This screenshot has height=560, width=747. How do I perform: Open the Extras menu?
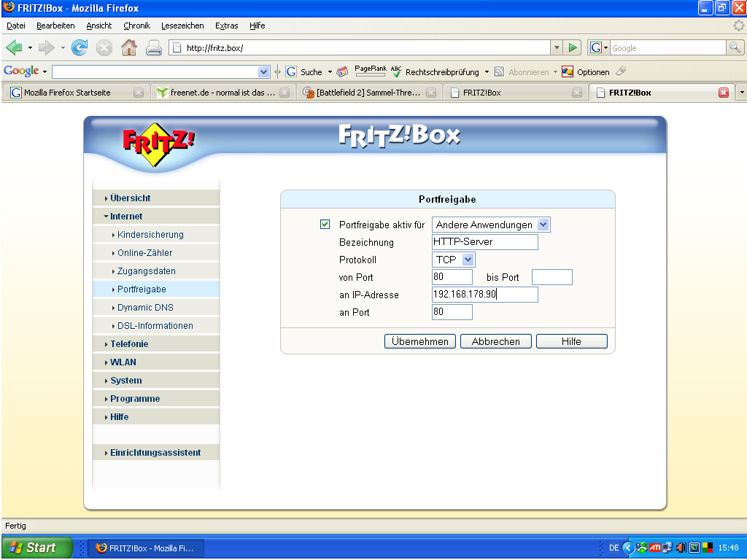pos(226,26)
